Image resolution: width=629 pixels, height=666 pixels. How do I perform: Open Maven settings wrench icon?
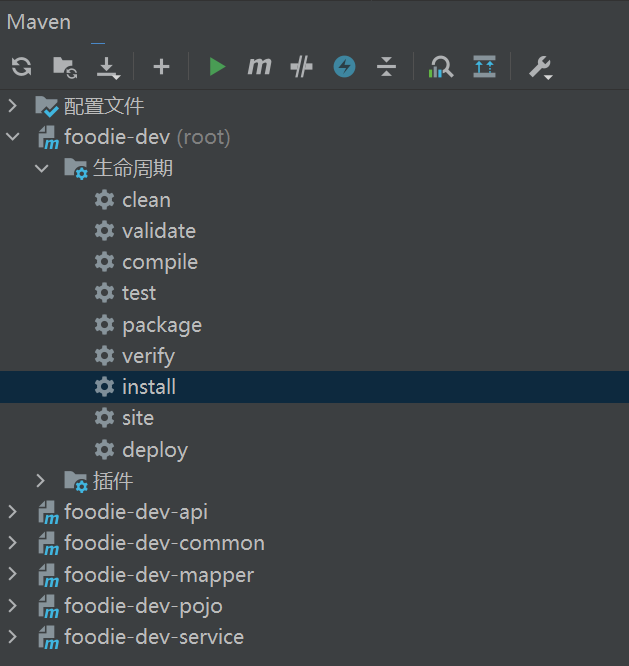(x=540, y=67)
